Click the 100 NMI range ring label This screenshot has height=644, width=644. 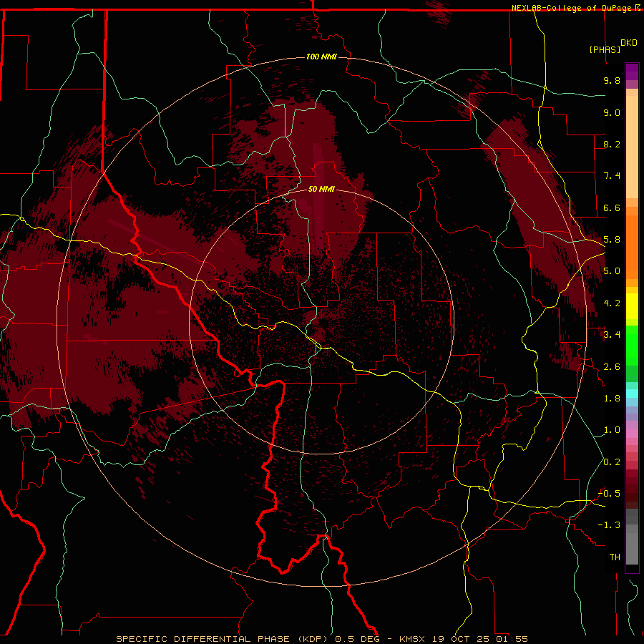(321, 57)
